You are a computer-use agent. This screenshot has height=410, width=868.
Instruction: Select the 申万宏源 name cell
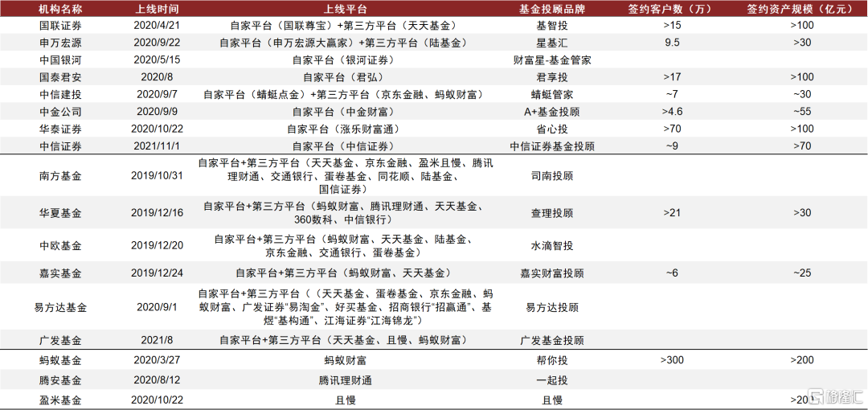coord(59,43)
